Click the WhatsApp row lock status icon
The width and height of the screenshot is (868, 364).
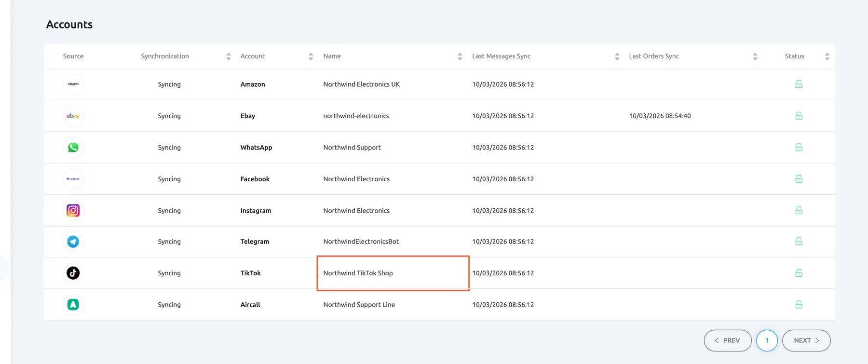click(x=799, y=148)
